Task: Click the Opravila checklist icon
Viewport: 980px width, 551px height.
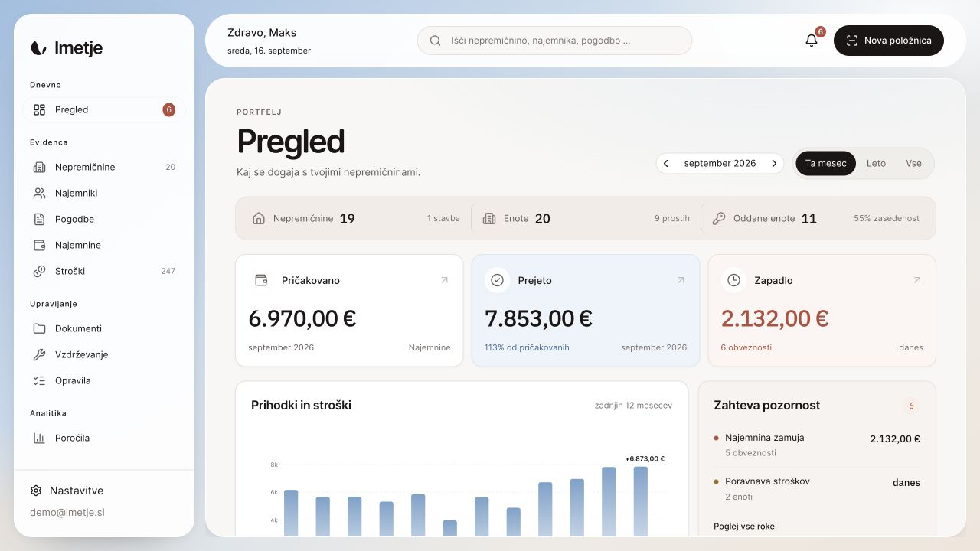Action: (40, 380)
